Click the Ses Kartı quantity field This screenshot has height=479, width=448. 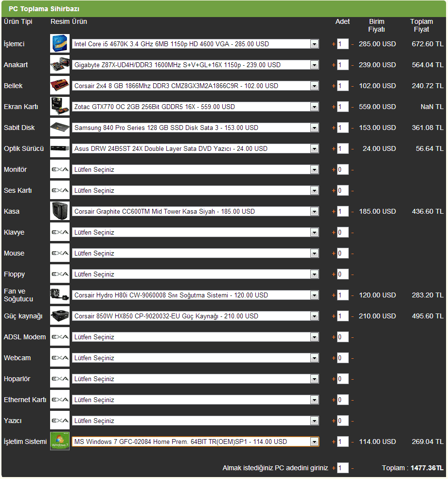pyautogui.click(x=343, y=190)
